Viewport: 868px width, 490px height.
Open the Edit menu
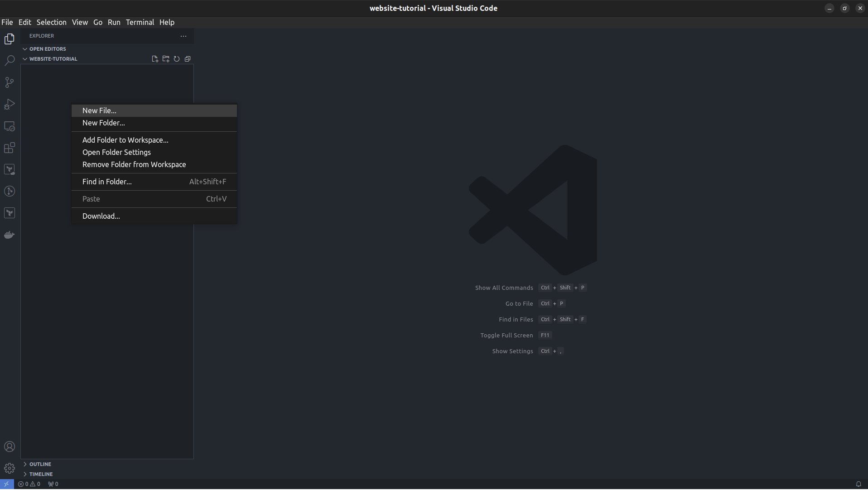click(25, 22)
